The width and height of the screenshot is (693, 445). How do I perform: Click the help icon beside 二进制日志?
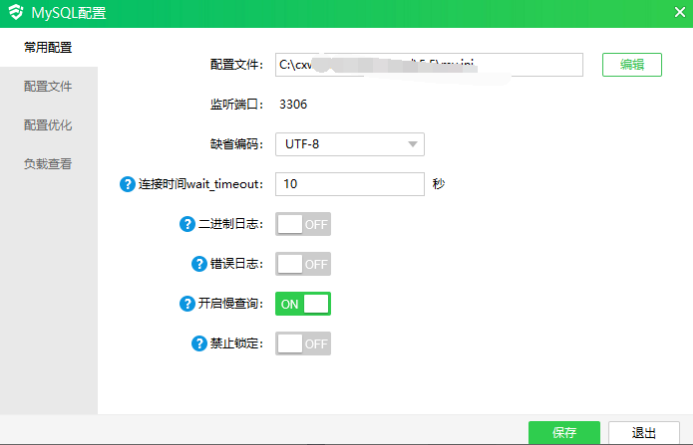(187, 224)
